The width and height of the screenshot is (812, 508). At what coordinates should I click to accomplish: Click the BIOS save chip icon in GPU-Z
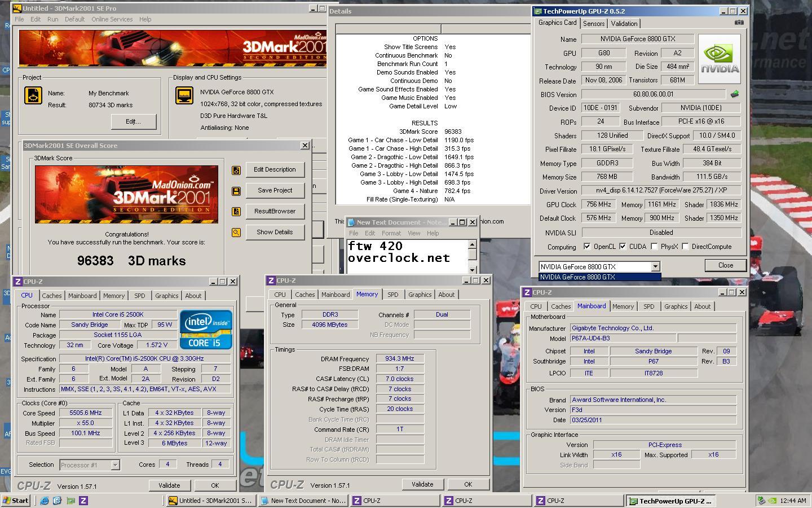(735, 94)
